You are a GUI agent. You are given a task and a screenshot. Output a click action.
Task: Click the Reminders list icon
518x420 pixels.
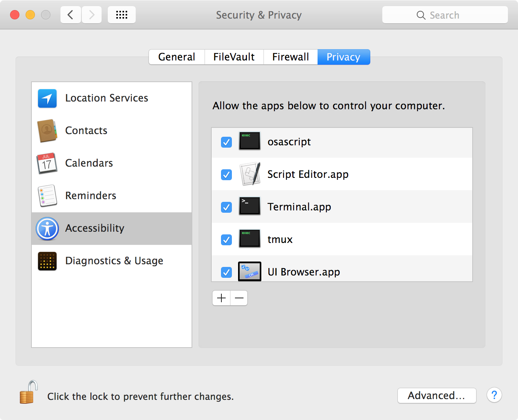click(47, 196)
